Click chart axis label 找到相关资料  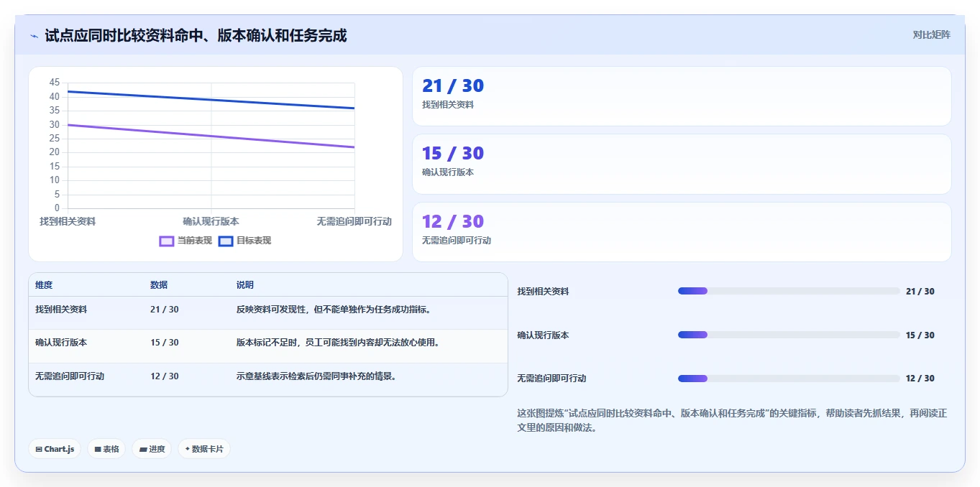68,221
